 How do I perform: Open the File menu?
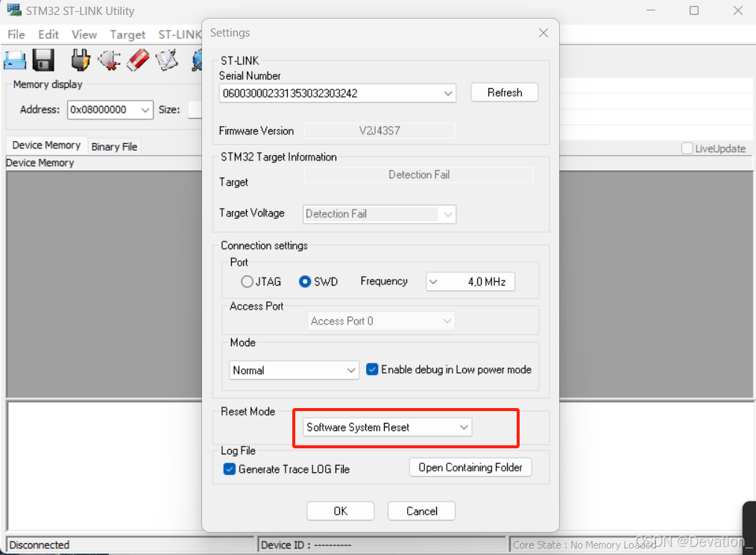tap(16, 35)
